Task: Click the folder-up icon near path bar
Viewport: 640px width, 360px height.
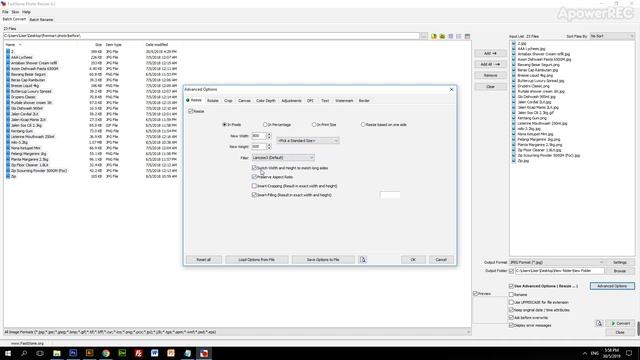Action: (442, 36)
